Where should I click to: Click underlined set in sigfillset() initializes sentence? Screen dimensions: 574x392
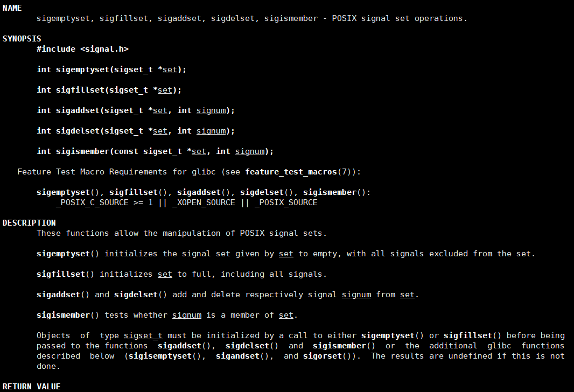[165, 274]
